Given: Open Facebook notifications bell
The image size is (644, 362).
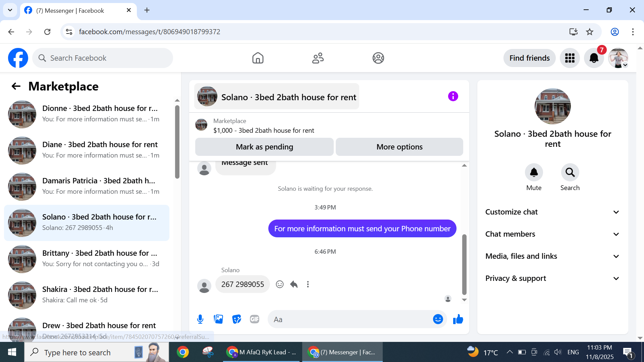Looking at the screenshot, I should point(594,58).
